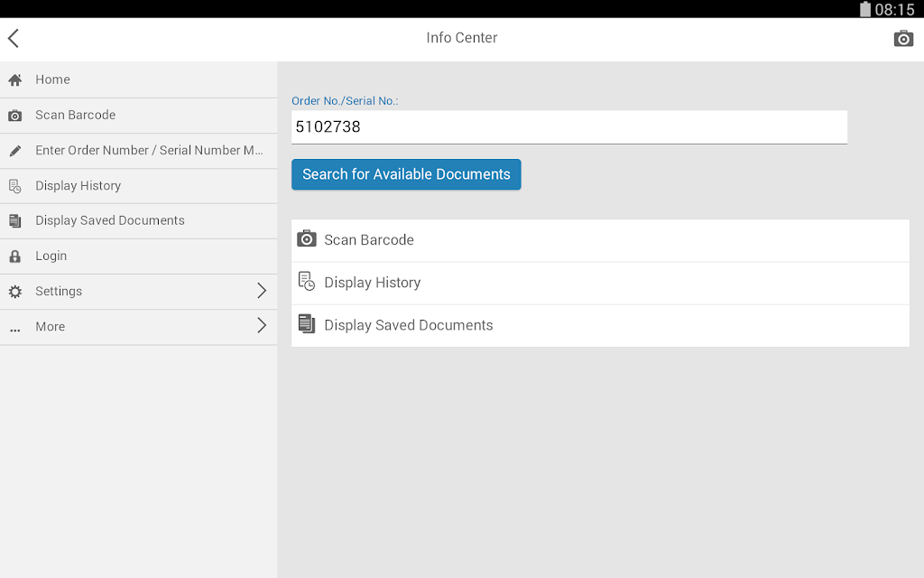924x578 pixels.
Task: Click the sidebar Display History icon
Action: click(x=15, y=186)
